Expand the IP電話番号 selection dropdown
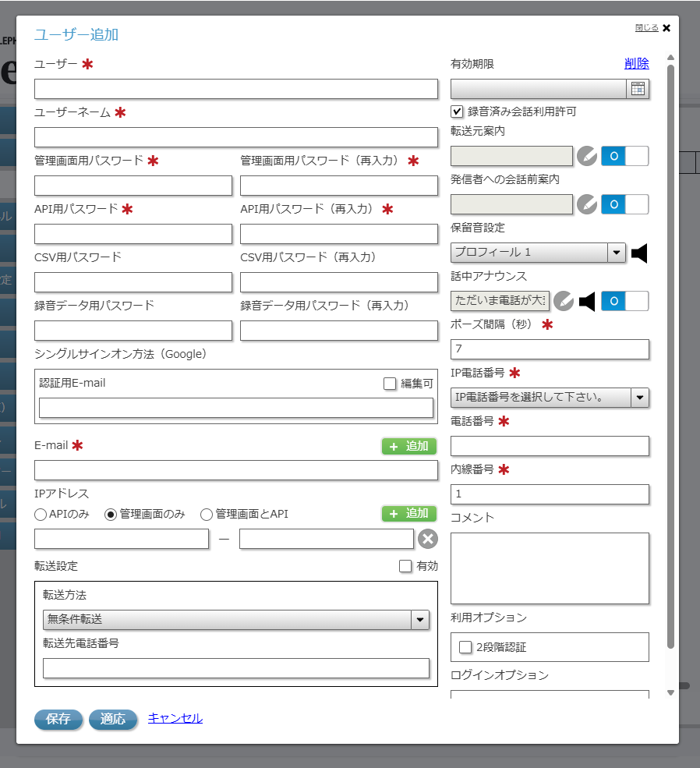700x768 pixels. [642, 398]
